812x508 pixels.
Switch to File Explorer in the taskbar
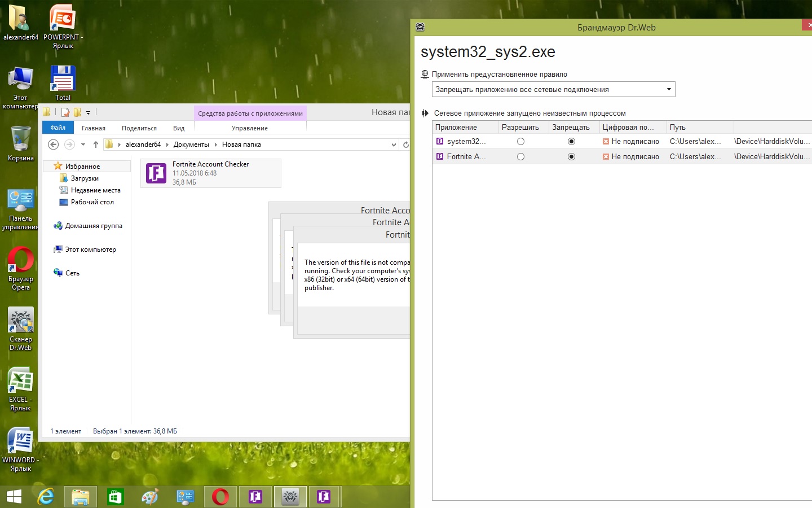81,497
